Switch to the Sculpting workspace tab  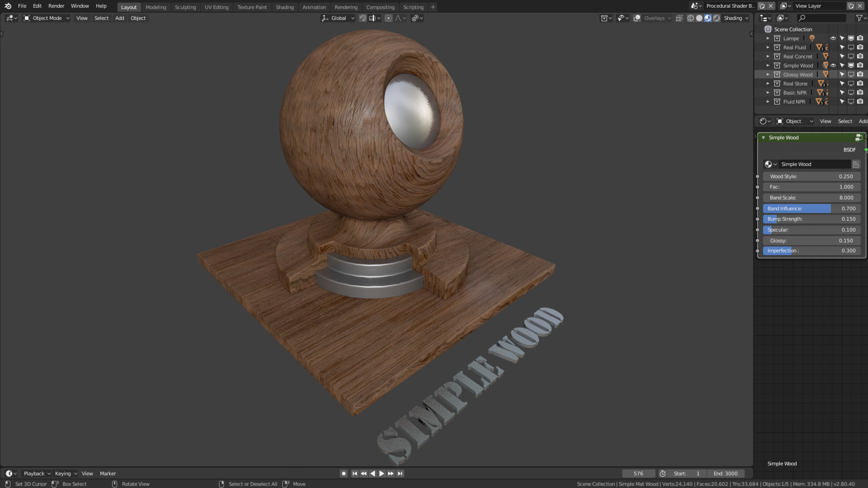186,7
